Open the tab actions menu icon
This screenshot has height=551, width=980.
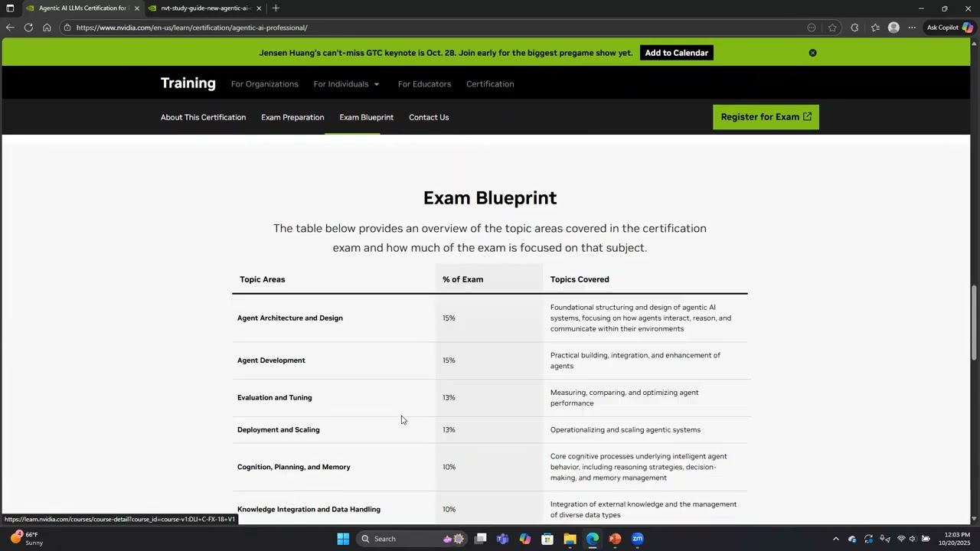(x=10, y=8)
